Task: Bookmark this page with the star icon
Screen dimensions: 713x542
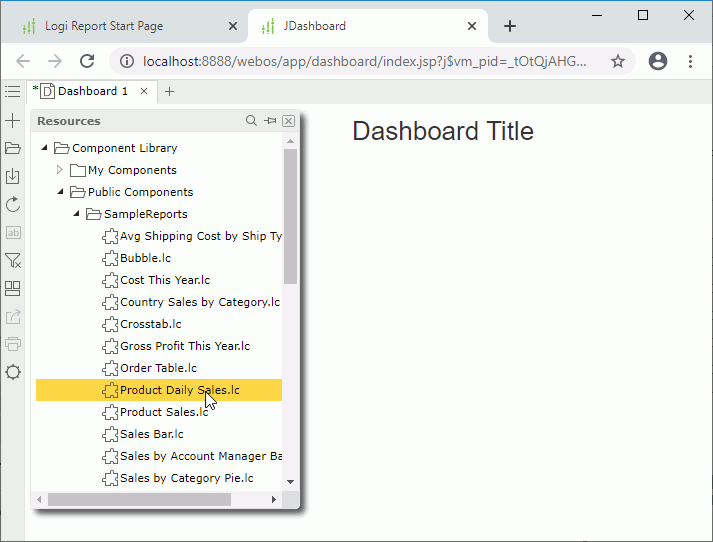Action: [x=618, y=61]
